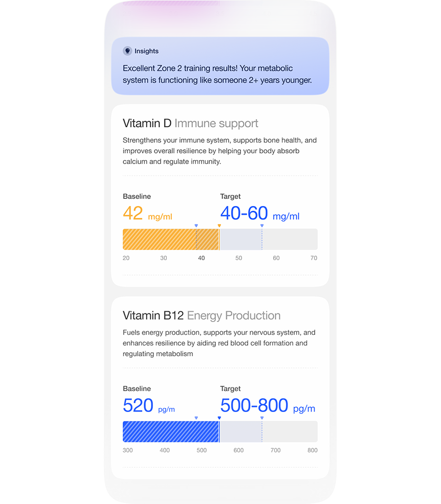Click the blue striped B12 progress bar
This screenshot has height=504, width=441.
170,431
